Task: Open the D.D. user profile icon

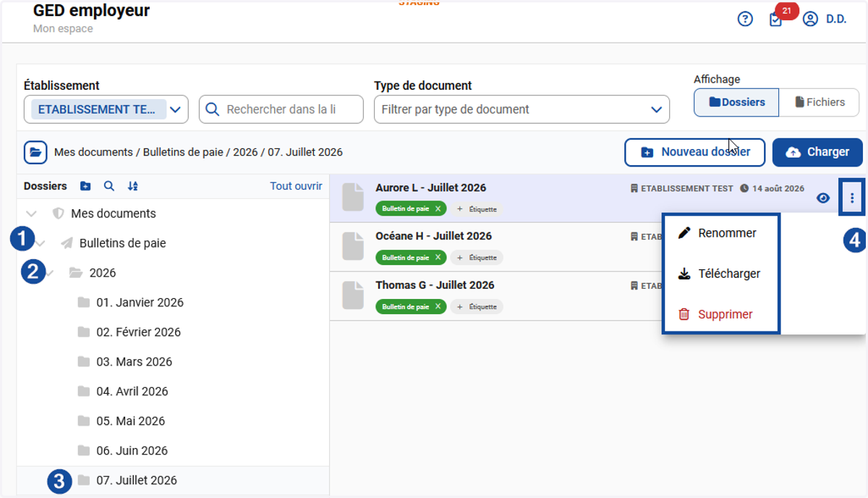Action: pos(810,19)
